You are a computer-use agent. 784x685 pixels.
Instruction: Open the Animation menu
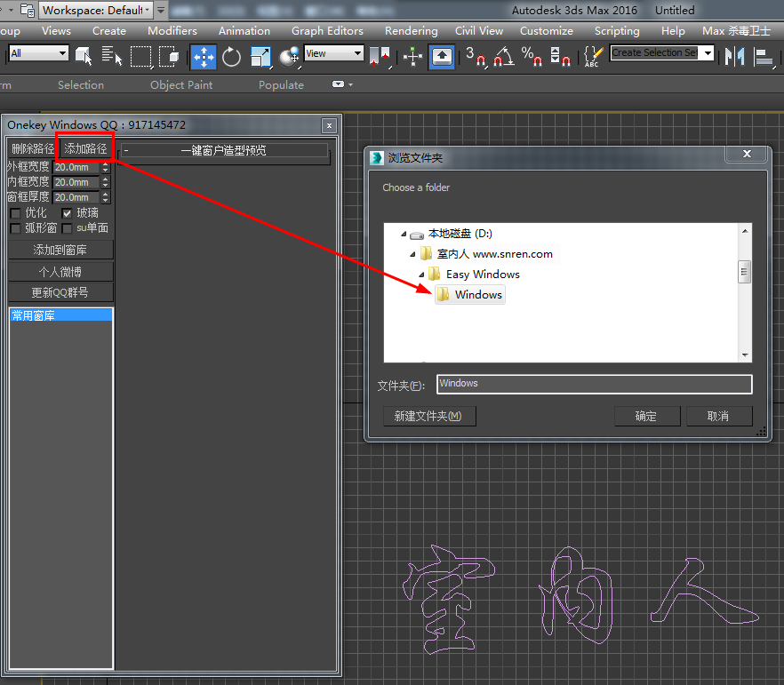(x=244, y=31)
